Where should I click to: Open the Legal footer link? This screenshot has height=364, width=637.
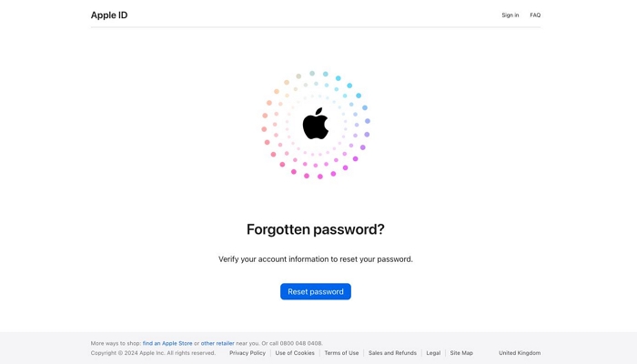(x=433, y=353)
